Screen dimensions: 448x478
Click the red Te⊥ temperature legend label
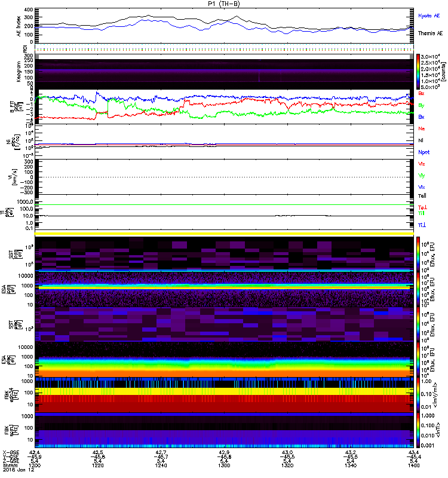pos(422,206)
